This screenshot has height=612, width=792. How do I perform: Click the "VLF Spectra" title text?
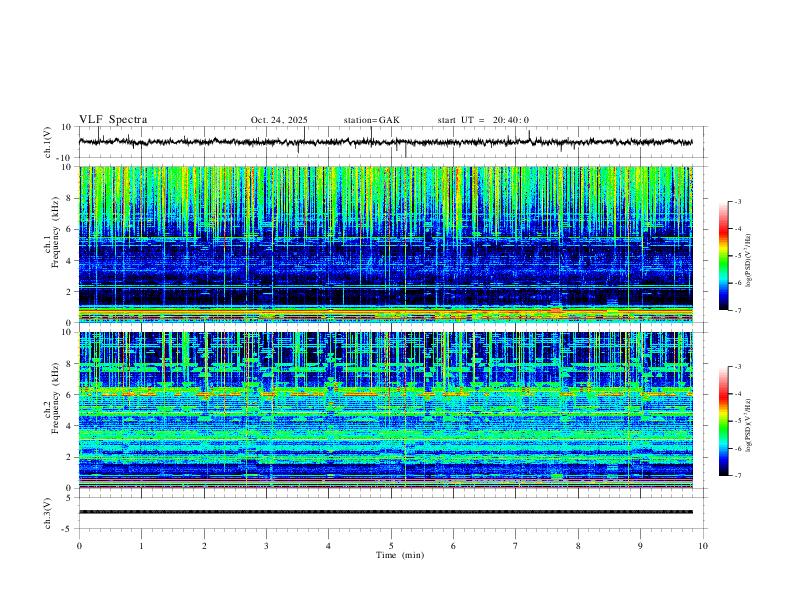click(113, 120)
